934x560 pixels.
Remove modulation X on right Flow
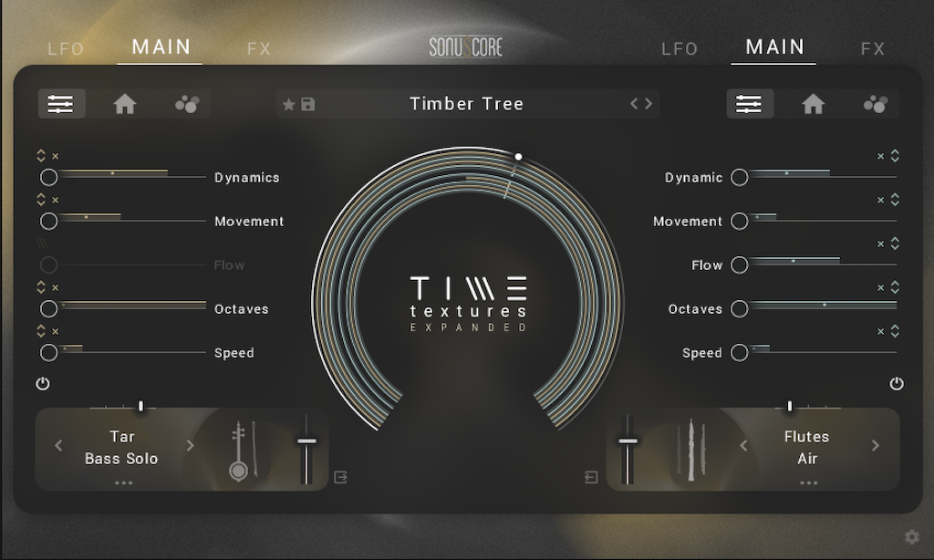880,244
